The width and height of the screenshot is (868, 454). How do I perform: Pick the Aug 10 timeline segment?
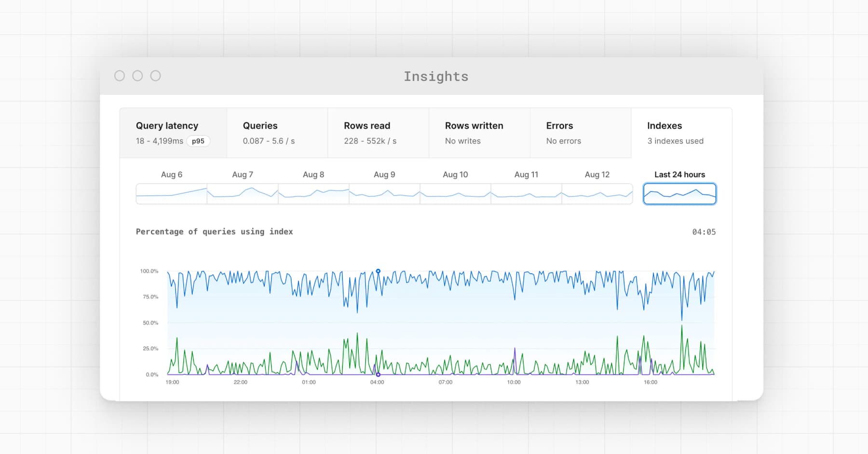coord(455,194)
